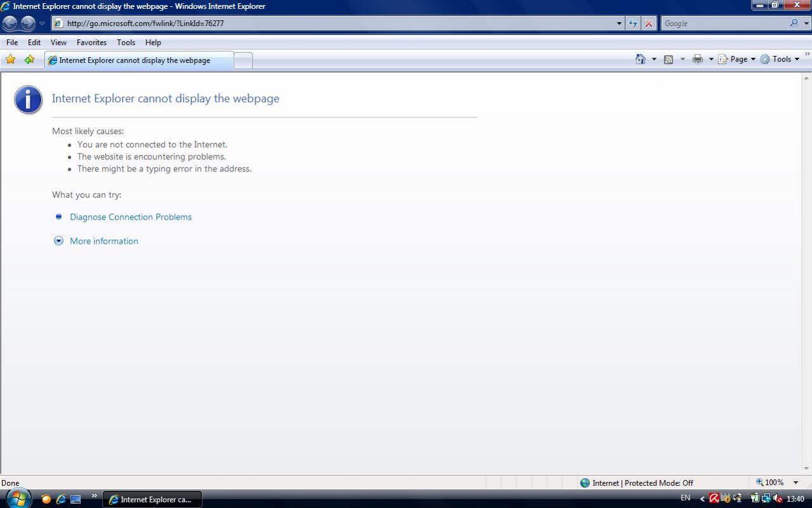Click the muted volume tray icon
This screenshot has width=812, height=508.
point(778,498)
